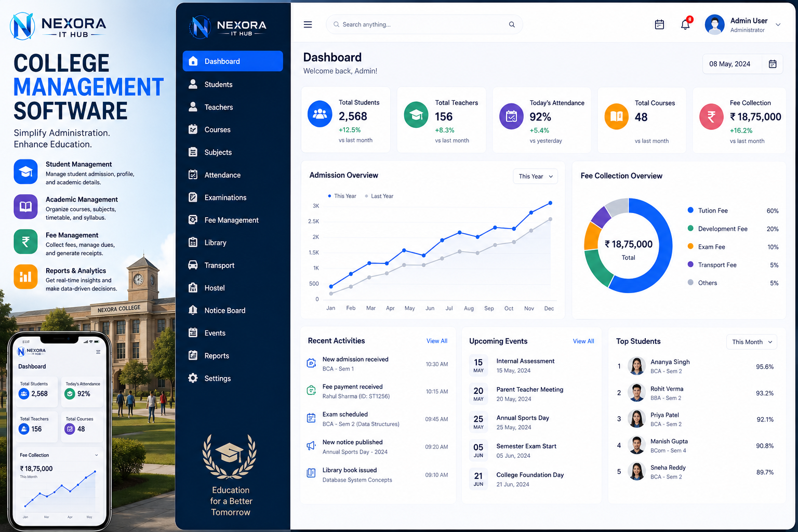The height and width of the screenshot is (532, 798).
Task: Open Reports in the sidebar
Action: [x=233, y=356]
